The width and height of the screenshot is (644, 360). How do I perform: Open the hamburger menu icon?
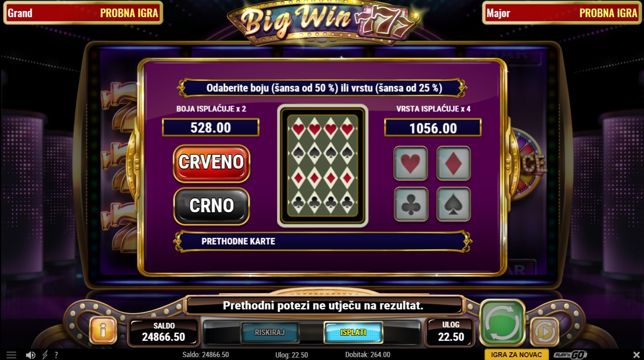11,355
